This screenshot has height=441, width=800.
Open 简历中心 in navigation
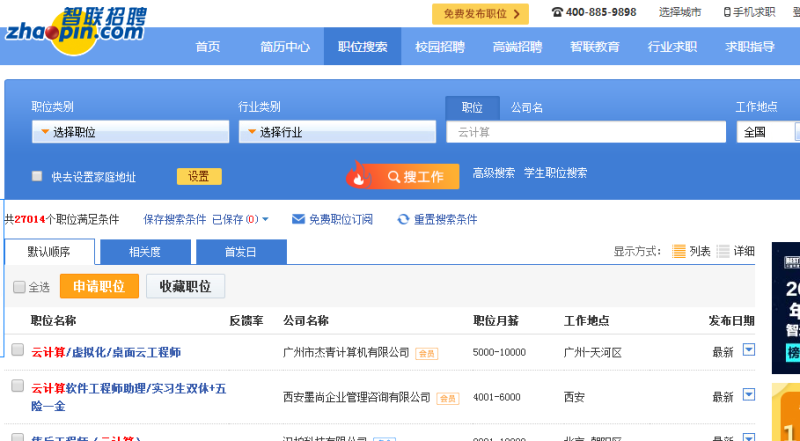pyautogui.click(x=285, y=47)
